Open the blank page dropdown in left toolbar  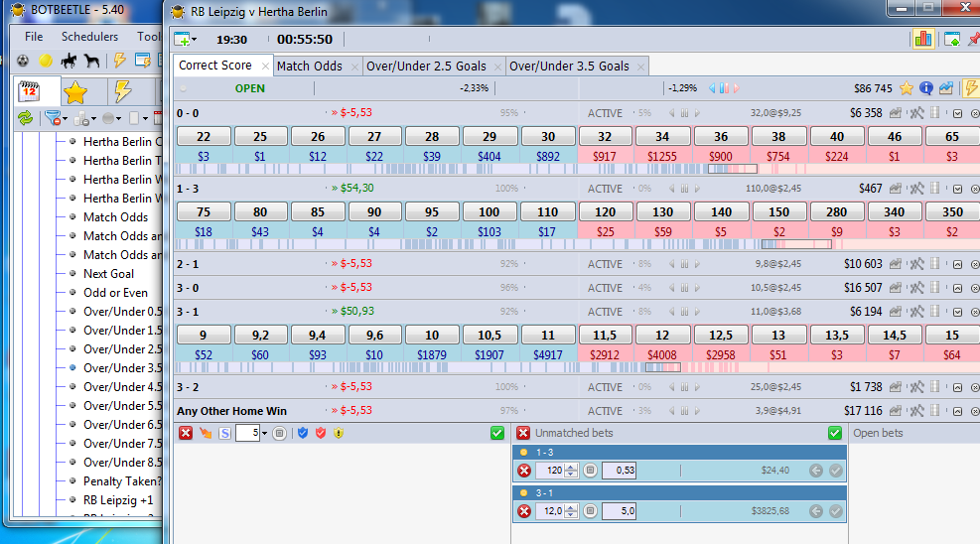click(x=137, y=118)
